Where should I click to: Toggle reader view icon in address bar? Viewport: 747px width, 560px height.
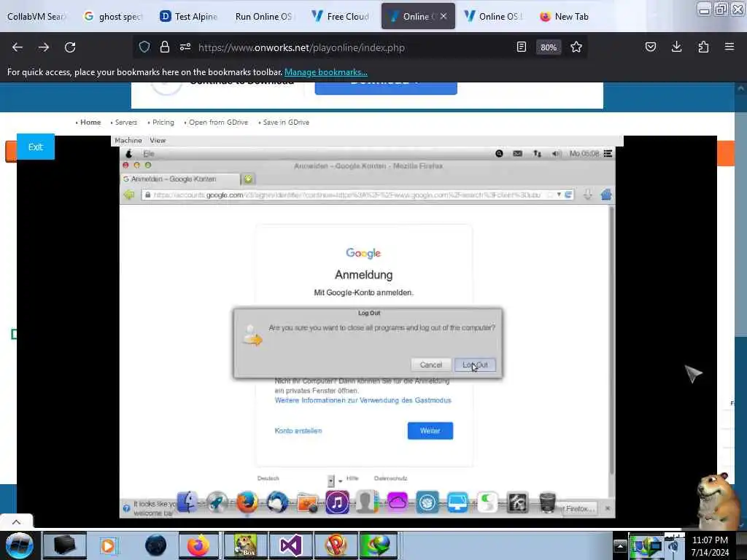[521, 47]
